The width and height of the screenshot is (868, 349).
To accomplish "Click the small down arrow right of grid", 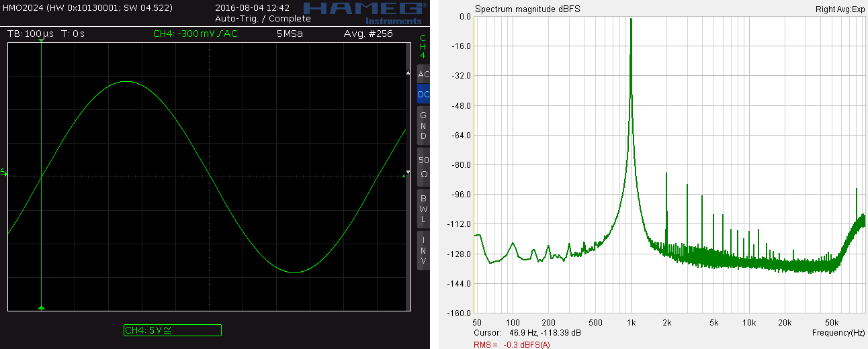I will click(407, 172).
